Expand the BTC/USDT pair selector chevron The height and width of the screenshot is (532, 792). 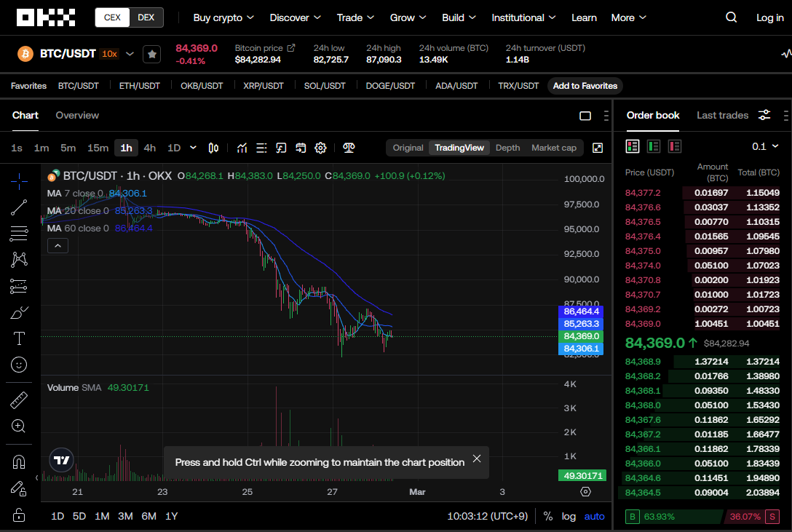(130, 54)
